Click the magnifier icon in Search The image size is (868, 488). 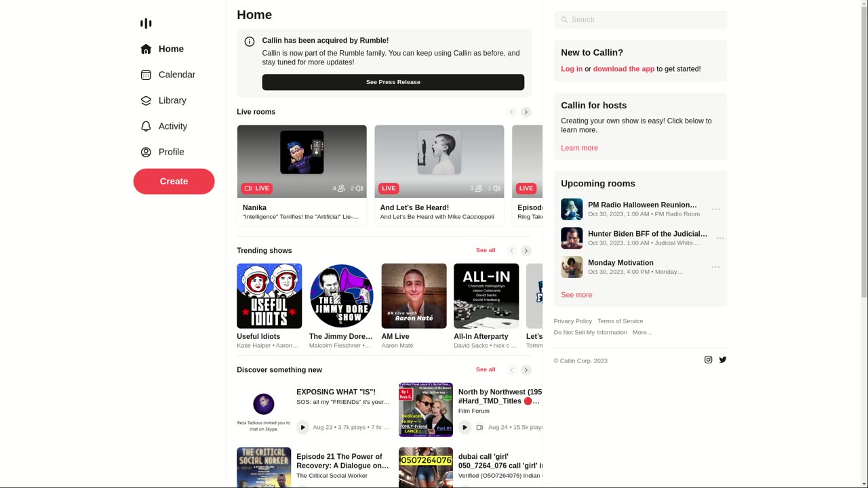(564, 20)
